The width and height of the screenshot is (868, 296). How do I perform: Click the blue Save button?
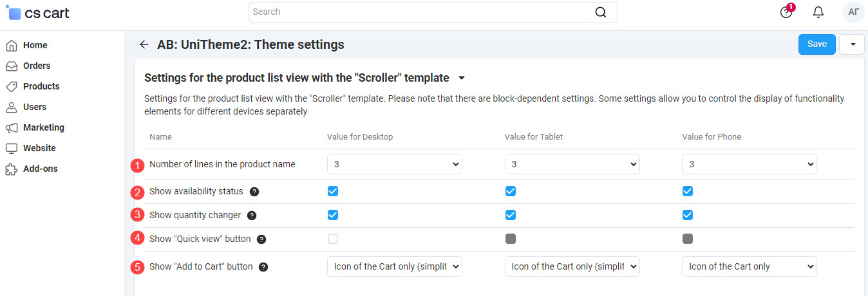pos(817,44)
